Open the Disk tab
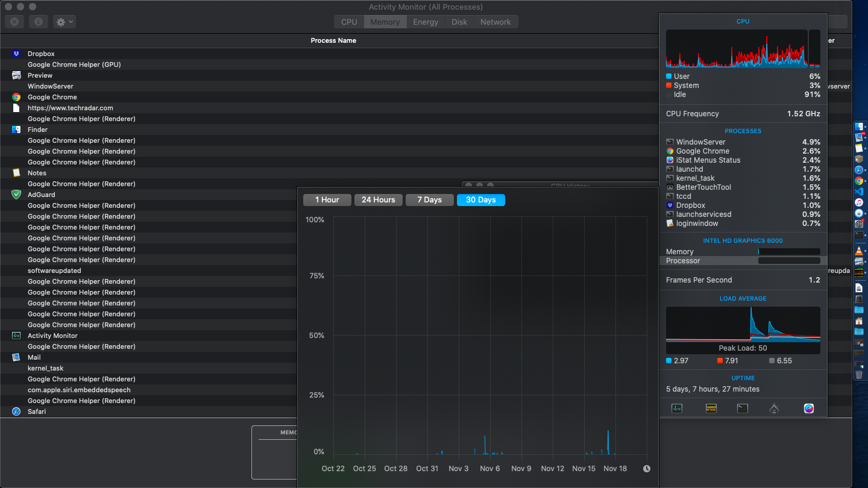Viewport: 868px width, 488px height. (x=459, y=22)
